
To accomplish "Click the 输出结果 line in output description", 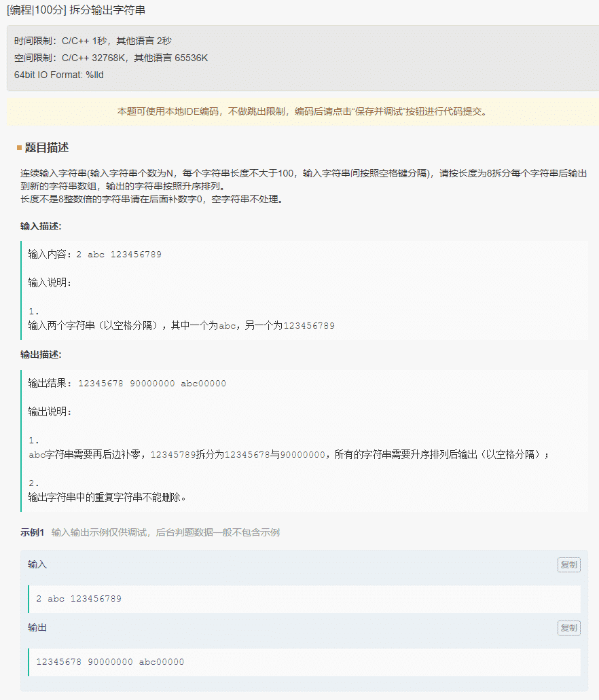I will pos(126,384).
